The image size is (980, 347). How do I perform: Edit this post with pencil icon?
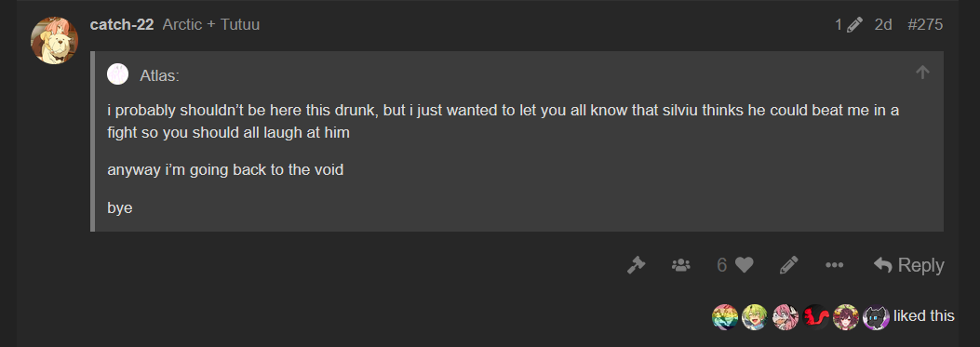coord(789,265)
